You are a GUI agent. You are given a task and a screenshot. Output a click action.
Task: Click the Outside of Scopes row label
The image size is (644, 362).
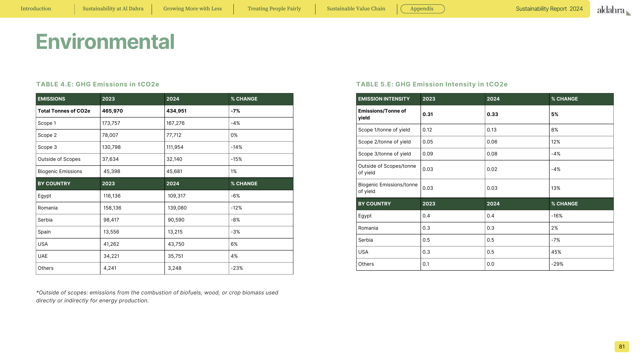coord(59,159)
